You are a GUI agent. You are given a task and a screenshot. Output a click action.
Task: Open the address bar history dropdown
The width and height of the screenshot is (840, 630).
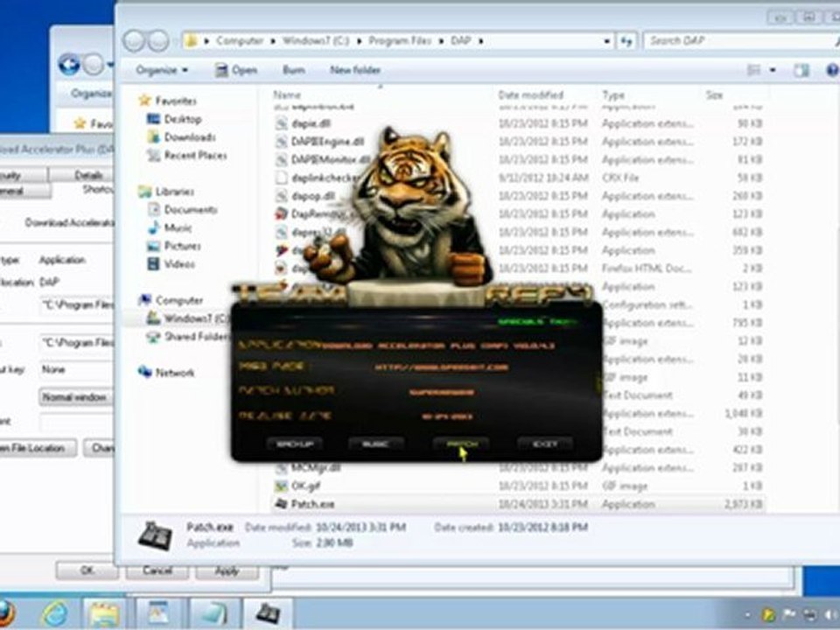[606, 41]
